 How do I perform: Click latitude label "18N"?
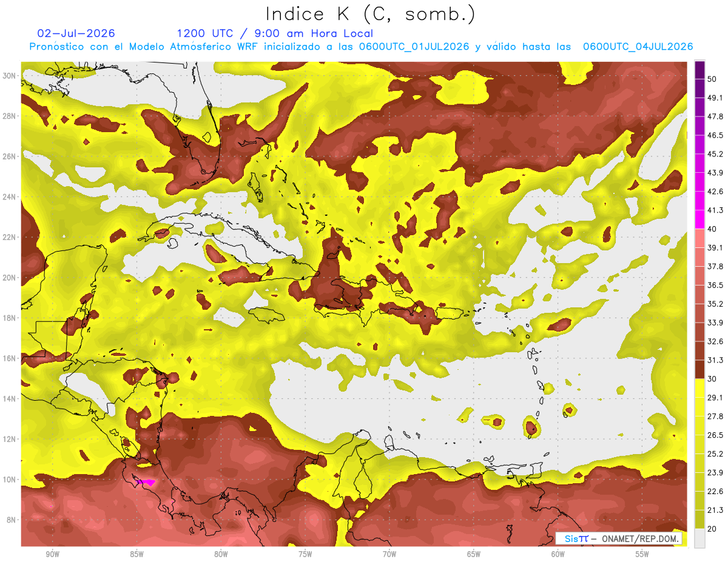(8, 318)
